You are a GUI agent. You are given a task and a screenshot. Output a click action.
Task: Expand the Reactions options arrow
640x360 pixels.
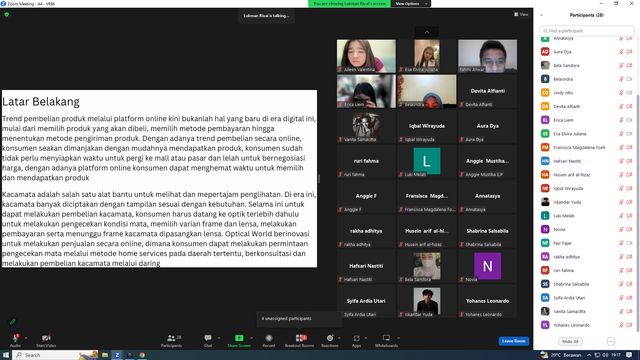click(339, 338)
